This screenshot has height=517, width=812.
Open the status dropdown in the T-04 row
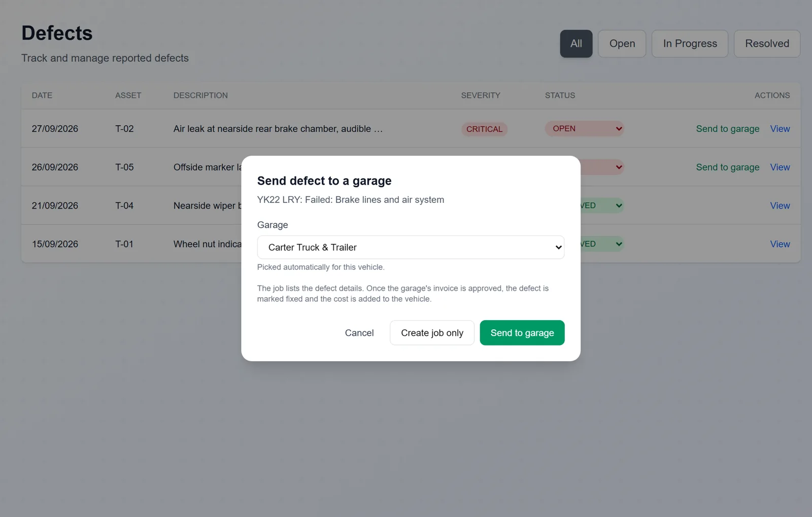click(x=602, y=205)
